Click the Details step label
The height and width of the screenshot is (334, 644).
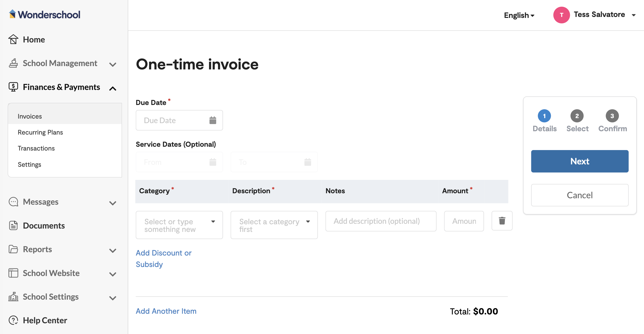[545, 129]
